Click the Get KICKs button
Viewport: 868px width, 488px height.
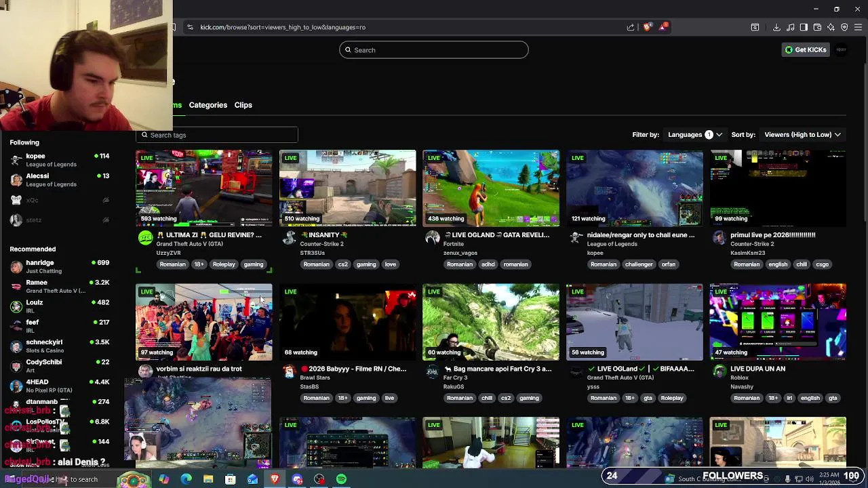(806, 49)
